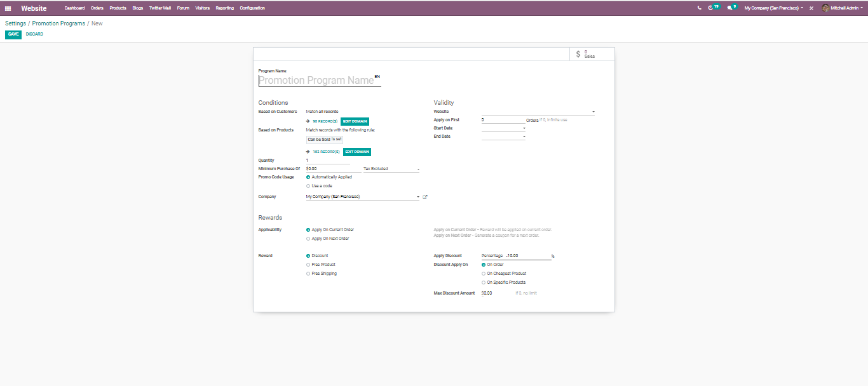The image size is (868, 386).
Task: Choose Apply On Current Order
Action: click(x=308, y=230)
